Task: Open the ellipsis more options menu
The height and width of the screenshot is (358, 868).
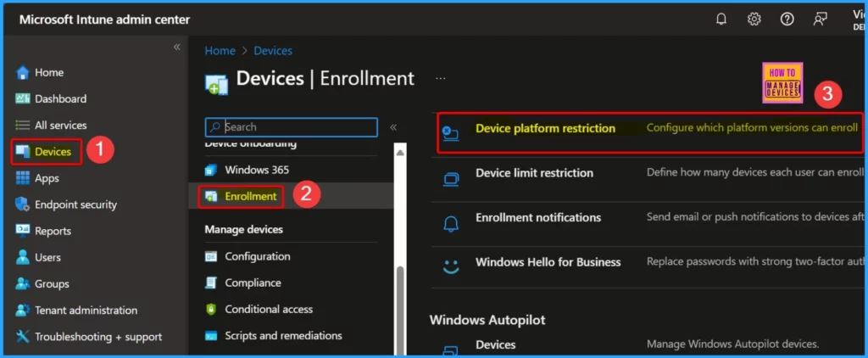Action: 440,79
